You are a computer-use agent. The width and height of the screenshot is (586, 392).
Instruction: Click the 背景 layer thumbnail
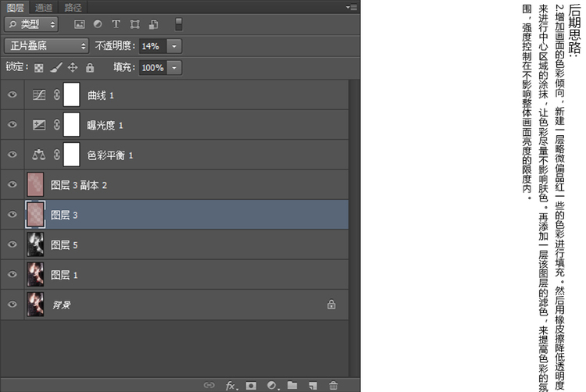click(x=35, y=305)
